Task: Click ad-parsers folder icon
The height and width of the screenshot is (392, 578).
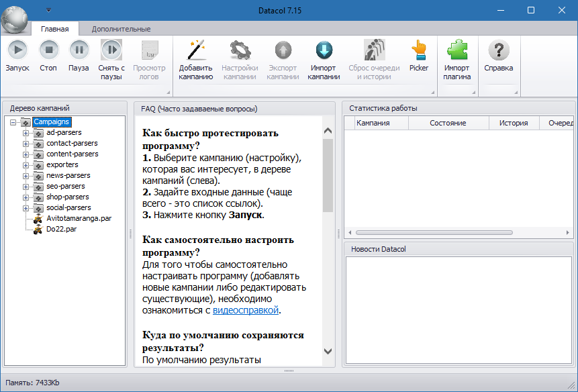Action: [x=38, y=133]
